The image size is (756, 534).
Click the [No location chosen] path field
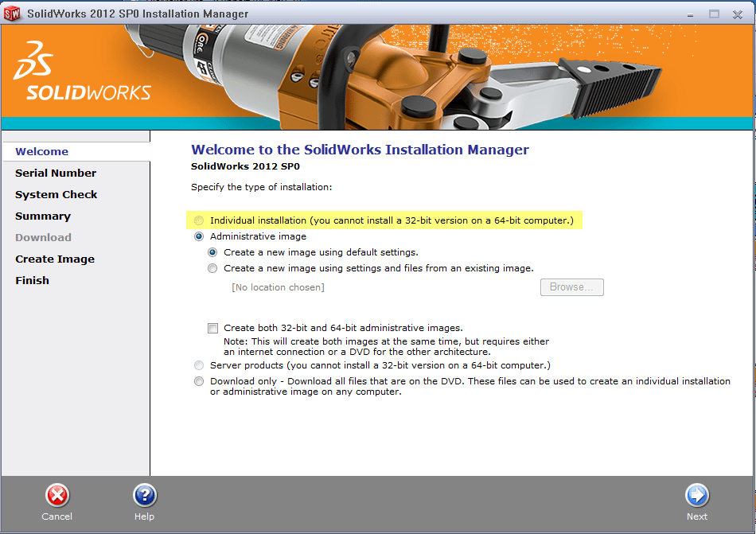(x=279, y=287)
